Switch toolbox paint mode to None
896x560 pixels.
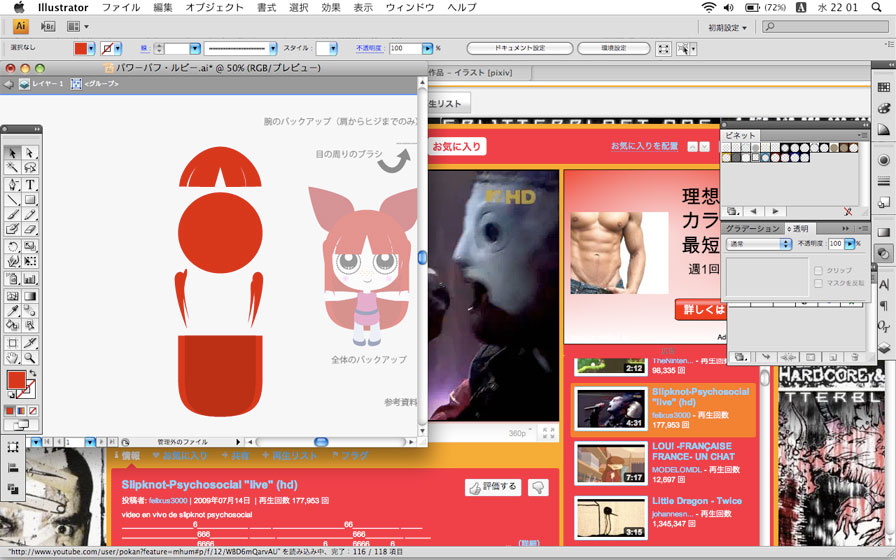[x=33, y=411]
